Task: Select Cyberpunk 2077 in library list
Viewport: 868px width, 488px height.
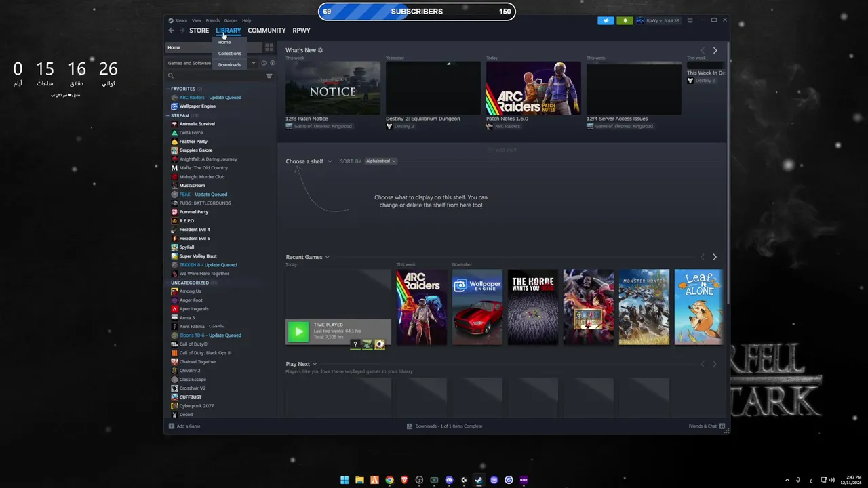Action: click(197, 406)
